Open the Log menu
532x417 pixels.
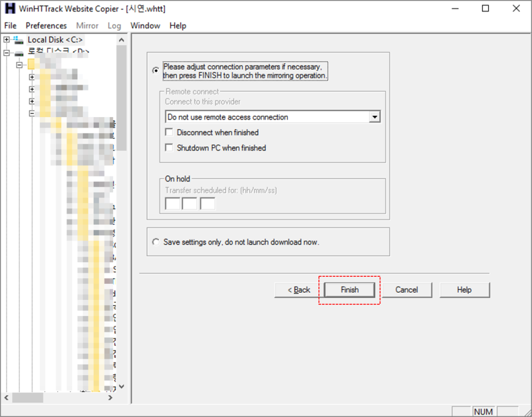[114, 26]
